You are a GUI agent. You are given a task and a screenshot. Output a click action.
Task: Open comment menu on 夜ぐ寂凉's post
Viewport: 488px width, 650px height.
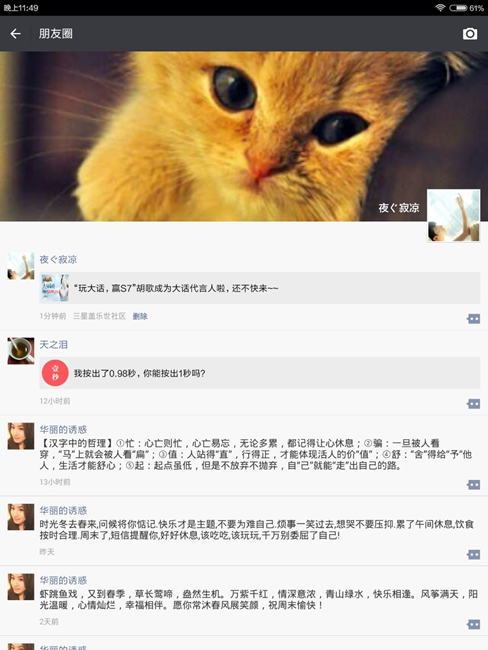473,318
